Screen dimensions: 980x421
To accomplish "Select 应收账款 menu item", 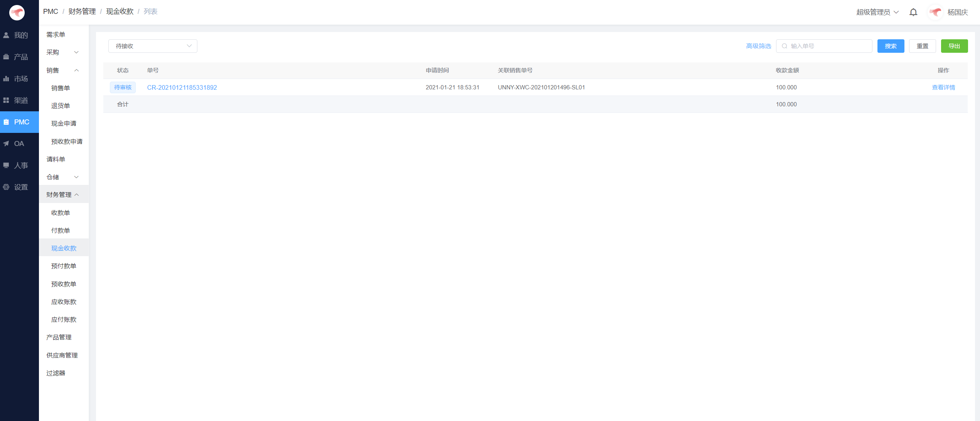I will [x=64, y=302].
